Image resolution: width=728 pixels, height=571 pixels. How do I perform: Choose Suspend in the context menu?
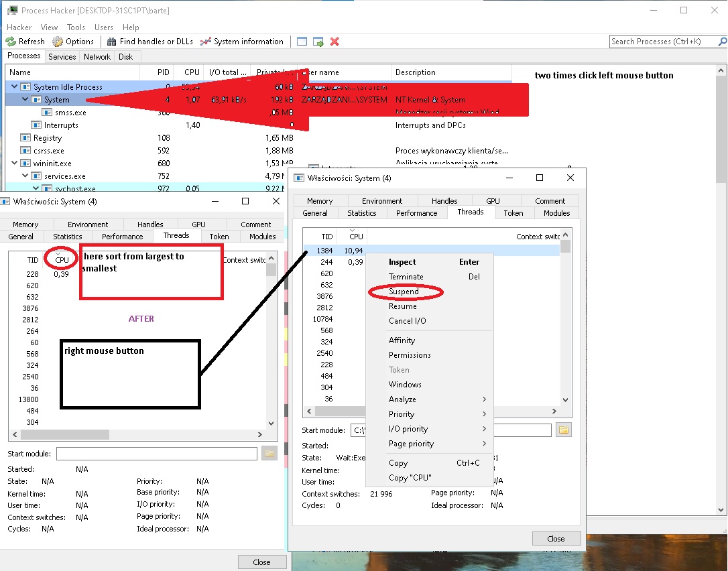coord(430,292)
